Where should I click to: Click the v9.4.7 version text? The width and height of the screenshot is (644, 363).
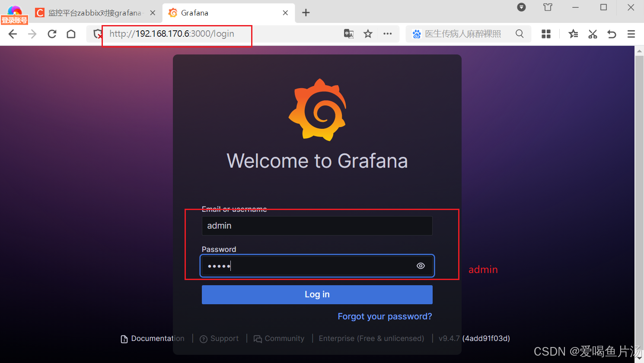tap(449, 338)
